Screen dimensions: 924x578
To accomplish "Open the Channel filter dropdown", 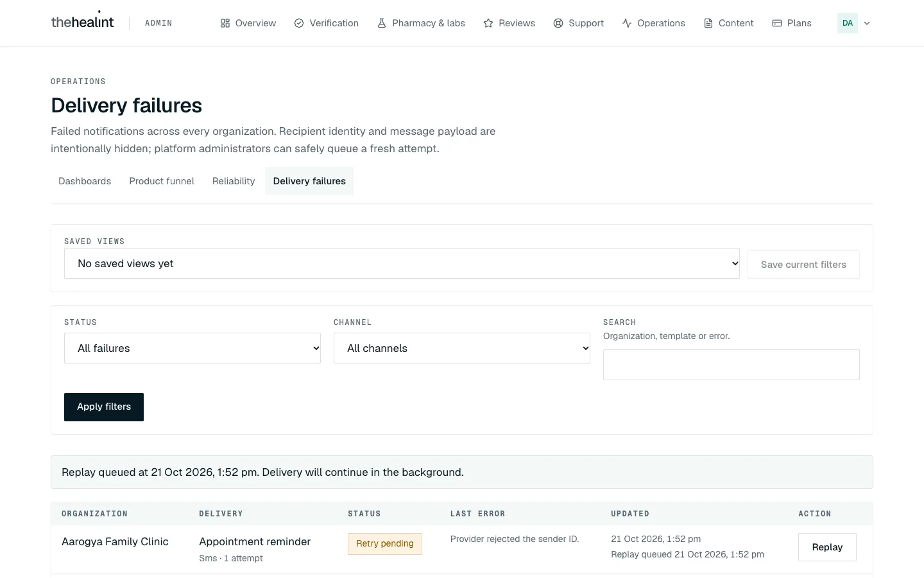I will [462, 348].
